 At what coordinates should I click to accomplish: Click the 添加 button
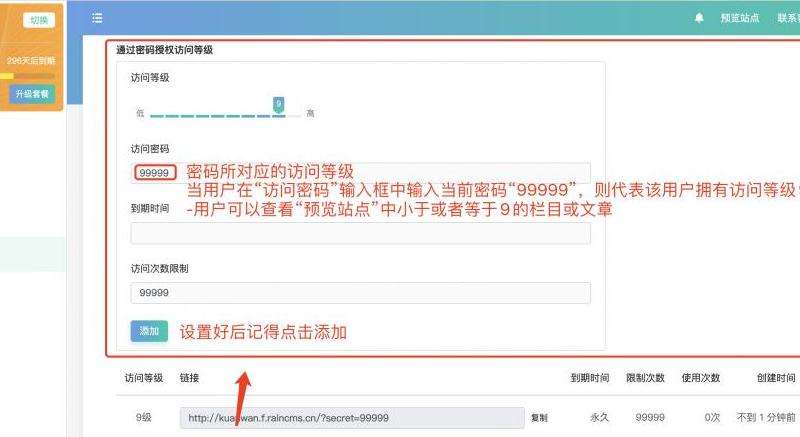pos(149,331)
